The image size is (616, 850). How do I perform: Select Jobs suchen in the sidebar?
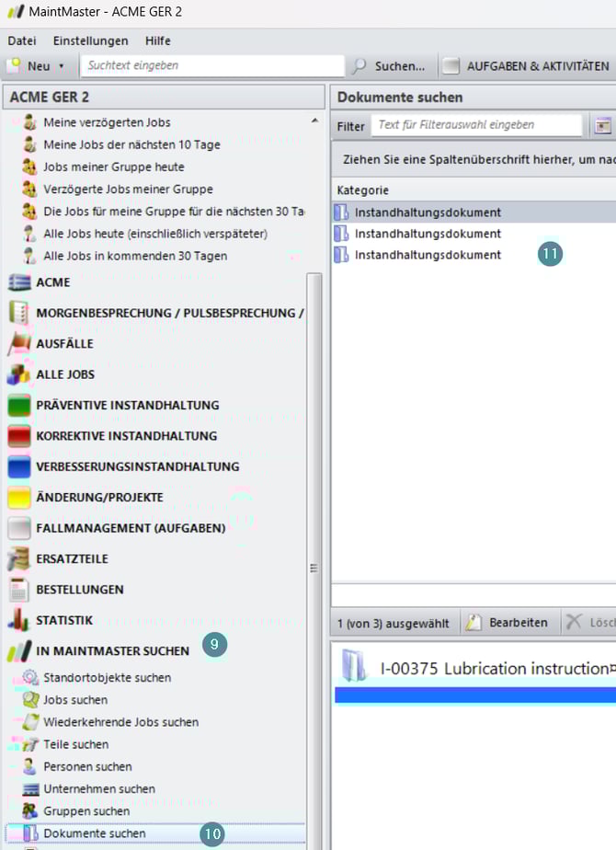pyautogui.click(x=75, y=700)
